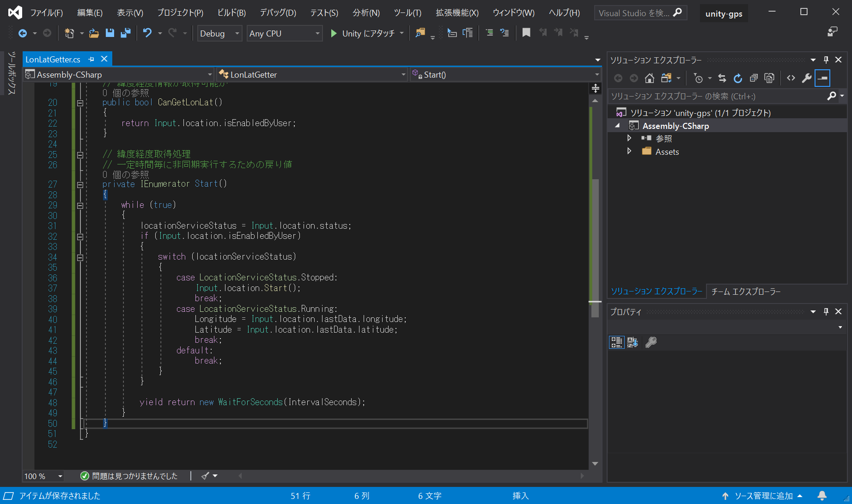Click the New Project icon in the toolbar
852x504 pixels.
[69, 33]
